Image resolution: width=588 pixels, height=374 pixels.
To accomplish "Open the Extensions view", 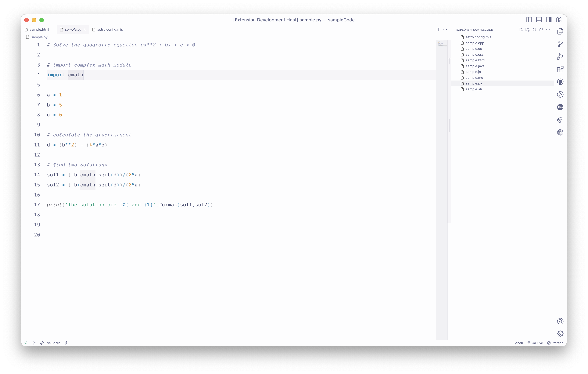I will [x=560, y=69].
